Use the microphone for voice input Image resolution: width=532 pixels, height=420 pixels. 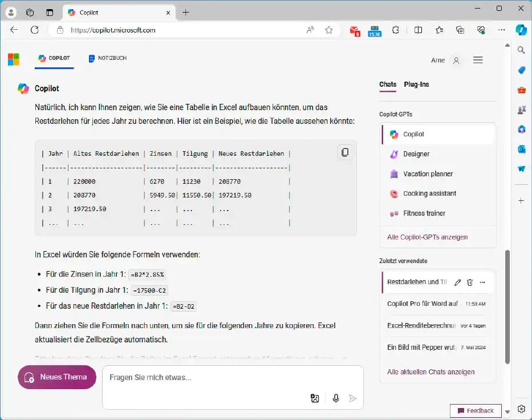[336, 398]
